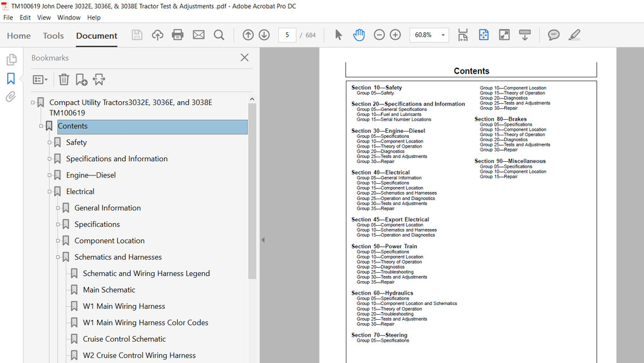Open the File menu
This screenshot has height=363, width=644.
coord(8,17)
